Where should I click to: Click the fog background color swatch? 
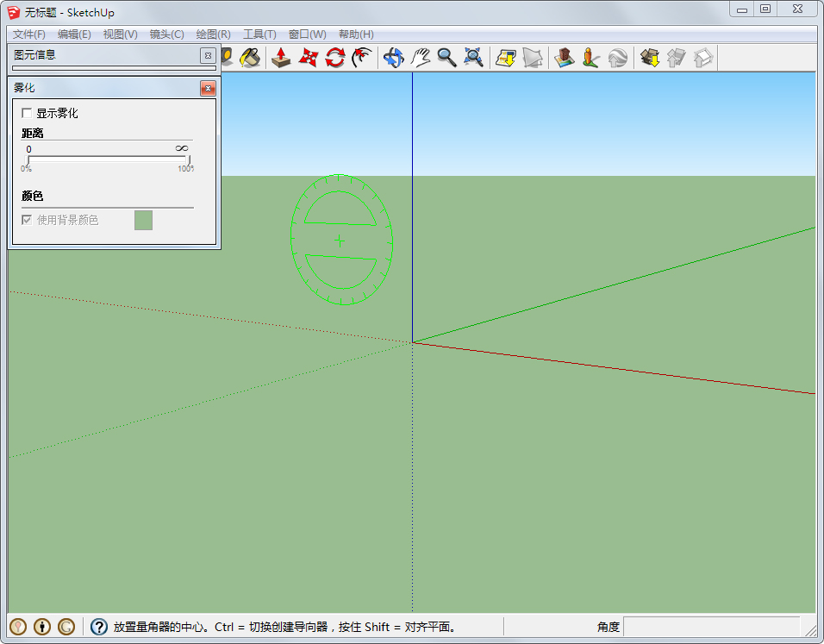click(x=143, y=220)
